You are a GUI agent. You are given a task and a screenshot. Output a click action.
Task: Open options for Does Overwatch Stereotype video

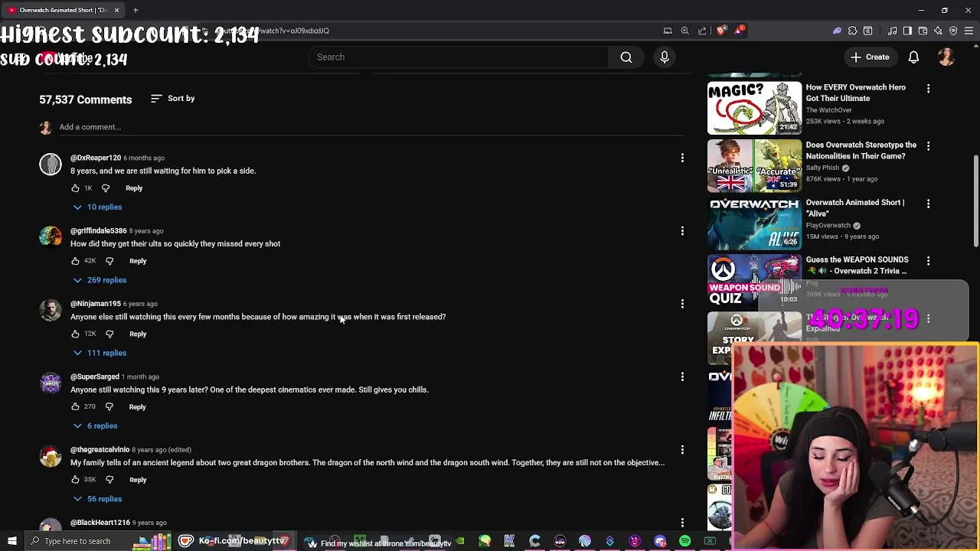[x=928, y=146]
